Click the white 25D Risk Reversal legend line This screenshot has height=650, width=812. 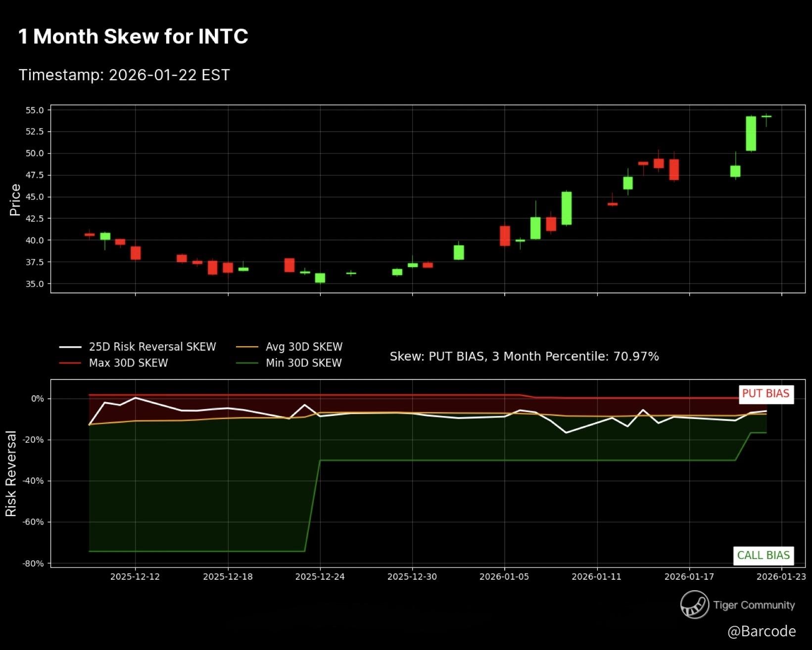pyautogui.click(x=70, y=347)
